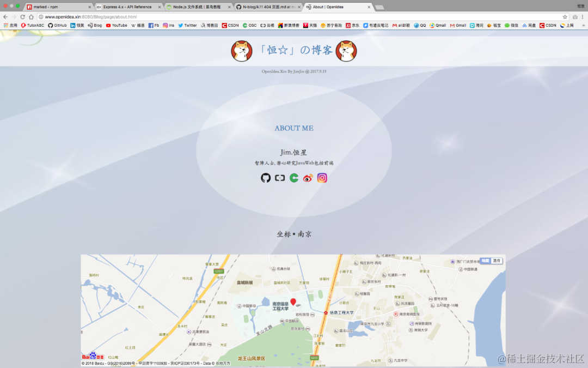Viewport: 588px width, 368px height.
Task: Reload the page with the refresh icon
Action: 22,17
